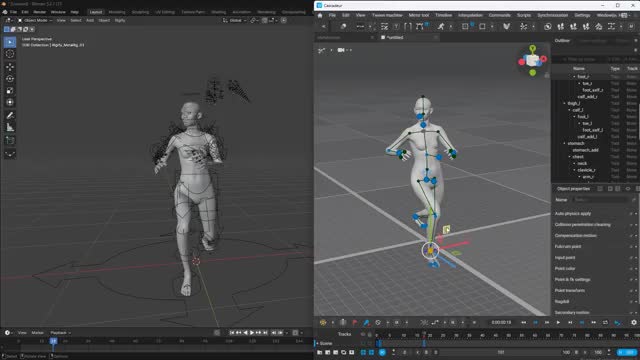Toggle Tracks visibility eye in Cascadeur timeline
This screenshot has height=360, width=640.
click(362, 334)
